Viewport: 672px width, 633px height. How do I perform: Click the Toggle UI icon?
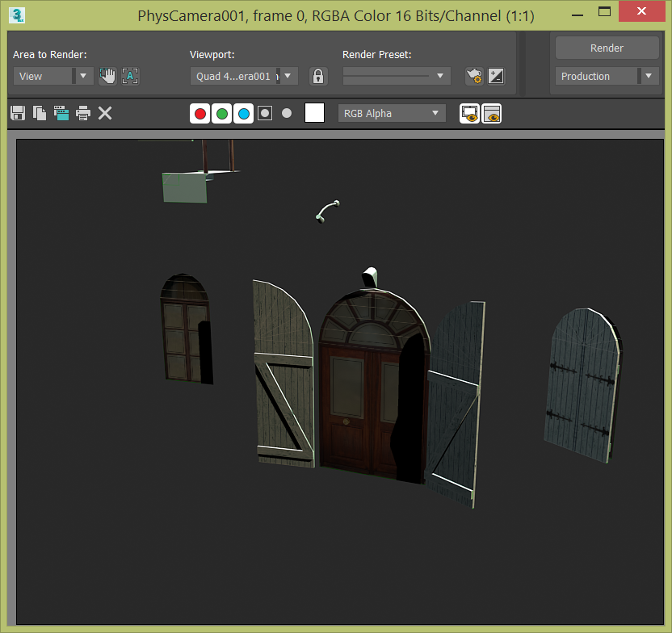pyautogui.click(x=492, y=114)
